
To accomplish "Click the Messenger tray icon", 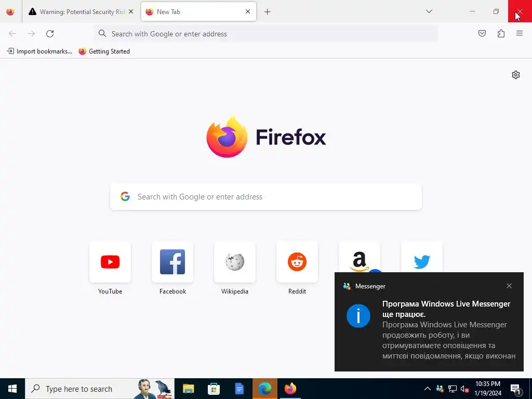I will point(440,389).
